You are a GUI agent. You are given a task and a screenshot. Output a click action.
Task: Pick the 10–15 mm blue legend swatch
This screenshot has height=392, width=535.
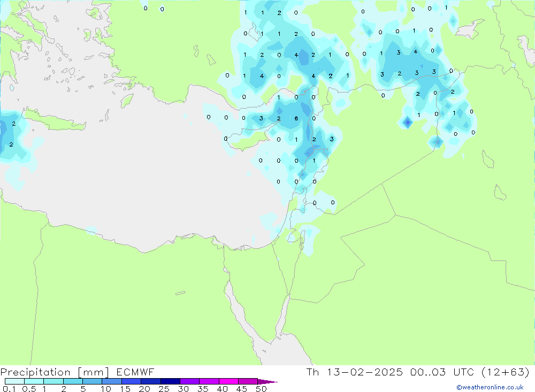[x=112, y=381]
